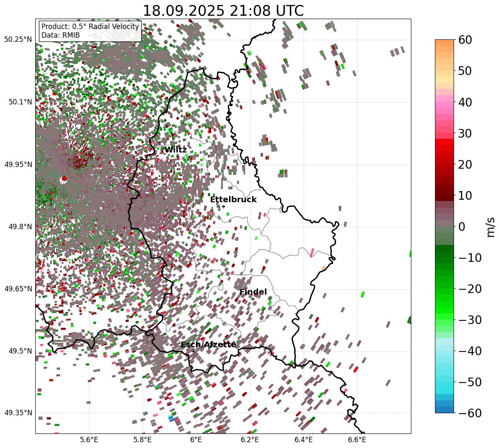Click the '6.2°E' longitude tick label

pos(250,440)
